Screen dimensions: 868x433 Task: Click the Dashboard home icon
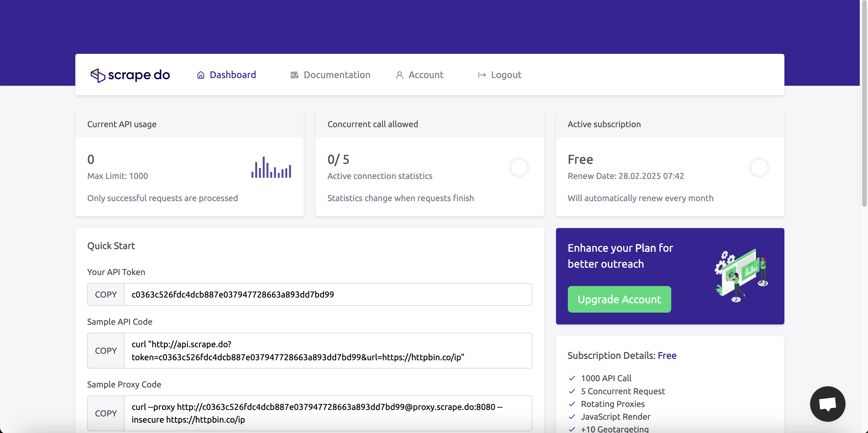201,75
